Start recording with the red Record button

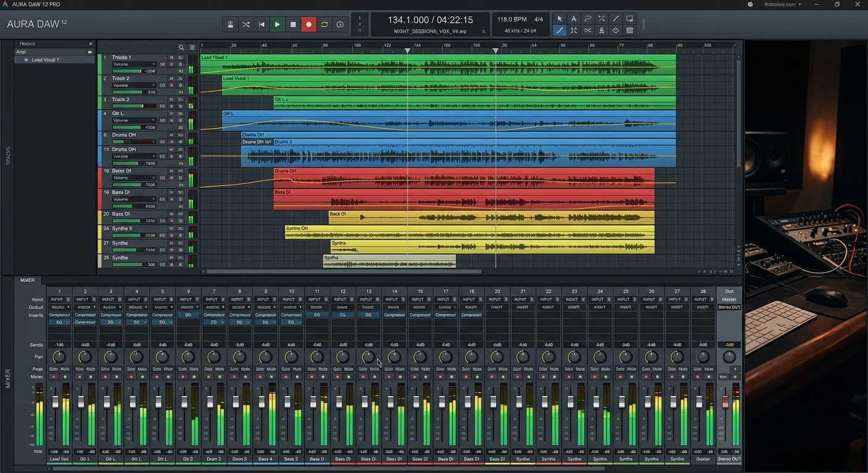pos(309,25)
